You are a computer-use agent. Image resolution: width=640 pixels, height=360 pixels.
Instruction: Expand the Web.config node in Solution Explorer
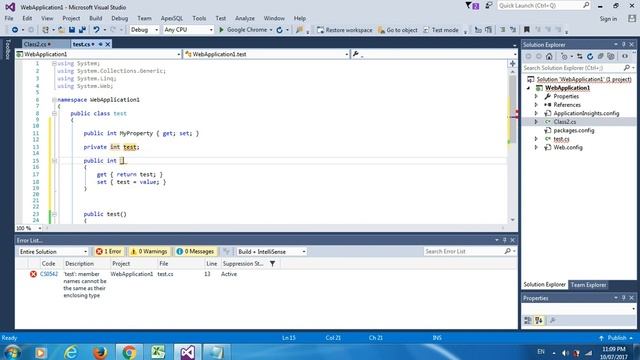click(x=536, y=147)
